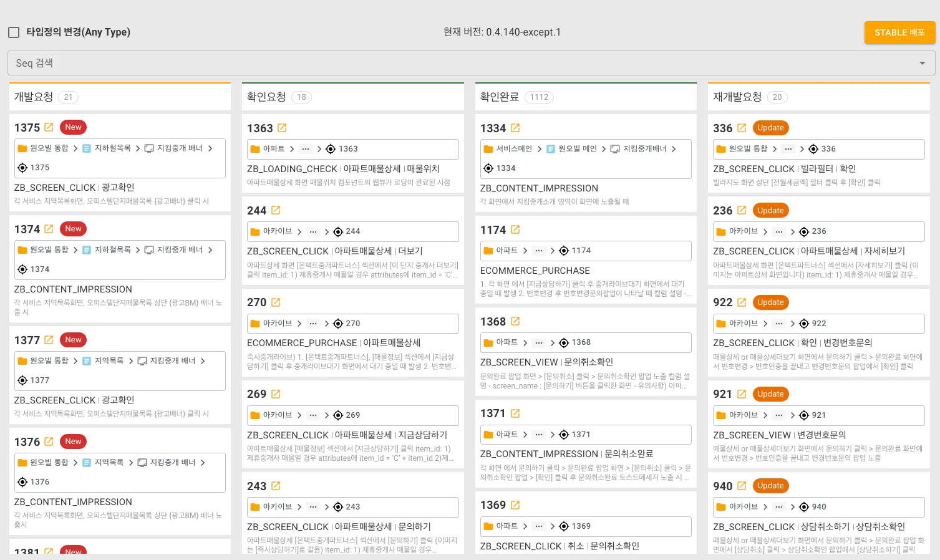
Task: Open card 236 in a new window
Action: click(x=742, y=210)
